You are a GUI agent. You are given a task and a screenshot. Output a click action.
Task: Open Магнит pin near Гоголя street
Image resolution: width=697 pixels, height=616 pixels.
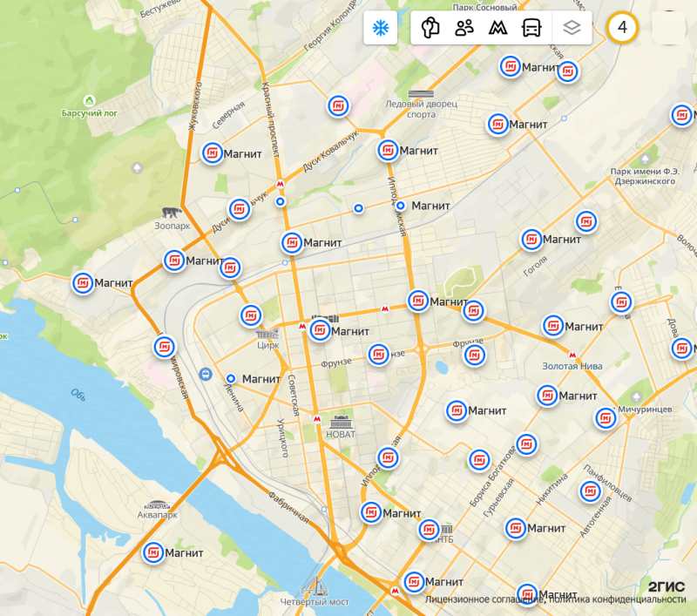531,240
